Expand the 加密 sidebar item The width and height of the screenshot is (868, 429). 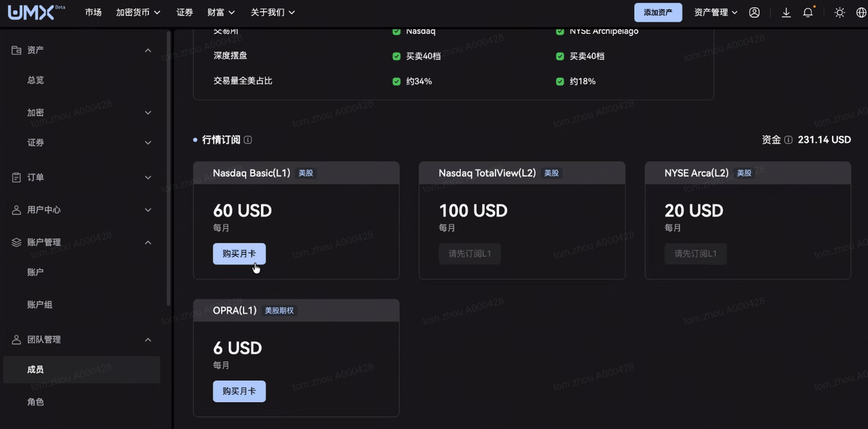click(x=148, y=113)
